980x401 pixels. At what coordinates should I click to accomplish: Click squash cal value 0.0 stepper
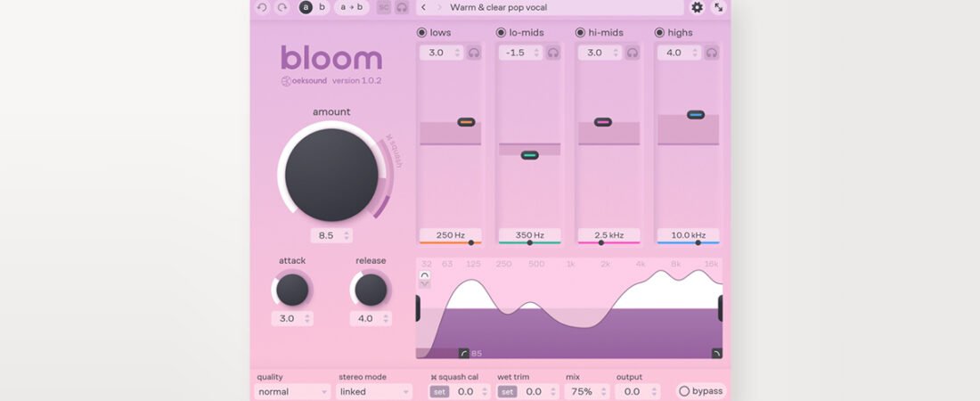coord(470,391)
